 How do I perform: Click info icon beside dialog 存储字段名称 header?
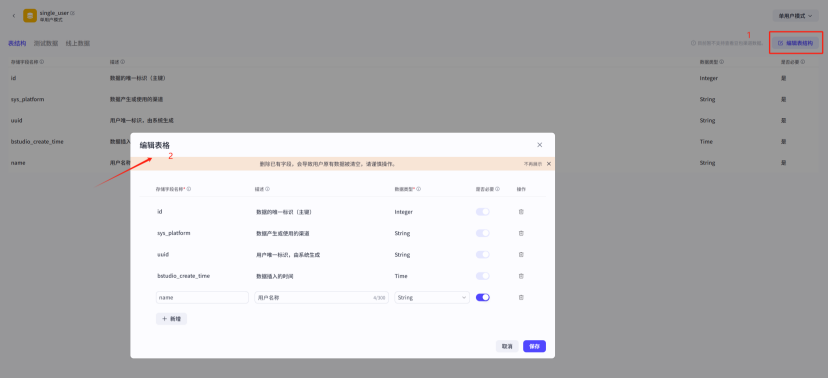[x=189, y=188]
